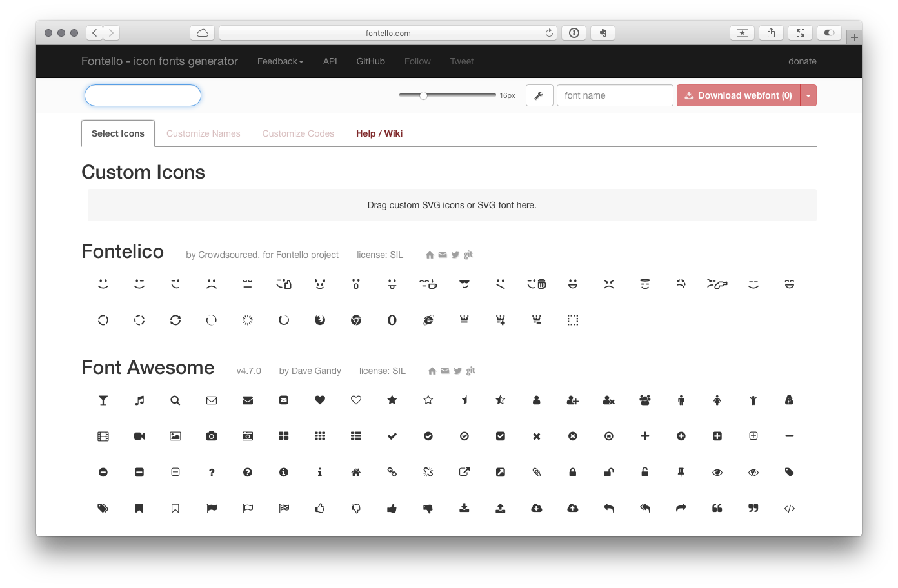Open a new Safari tab with plus
Viewport: 898px width, 588px height.
tap(854, 37)
